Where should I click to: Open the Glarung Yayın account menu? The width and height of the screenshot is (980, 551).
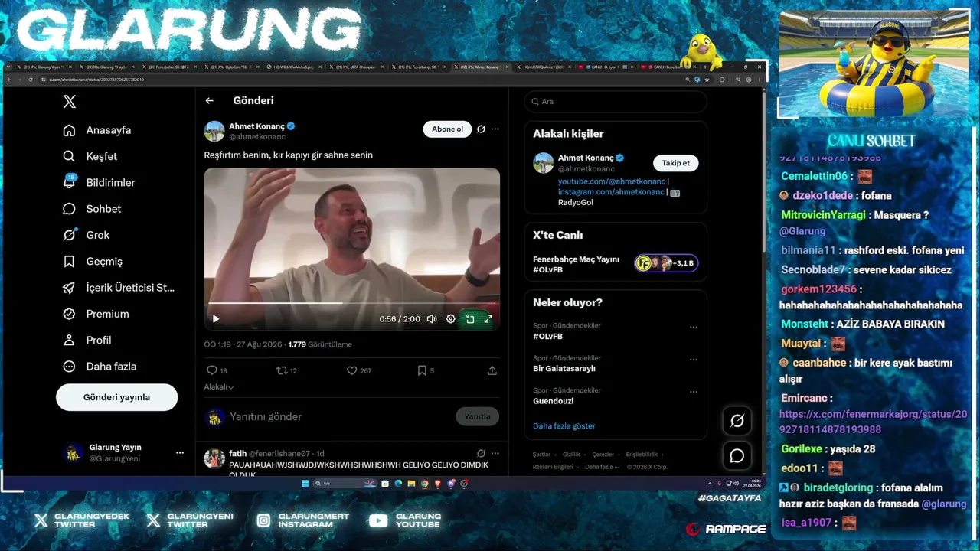pos(124,452)
